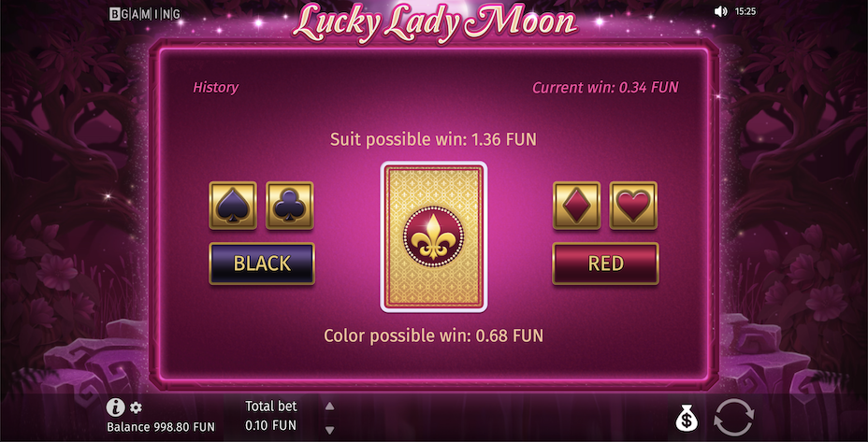The width and height of the screenshot is (868, 442).
Task: Choose the diamond suit icon
Action: click(576, 206)
